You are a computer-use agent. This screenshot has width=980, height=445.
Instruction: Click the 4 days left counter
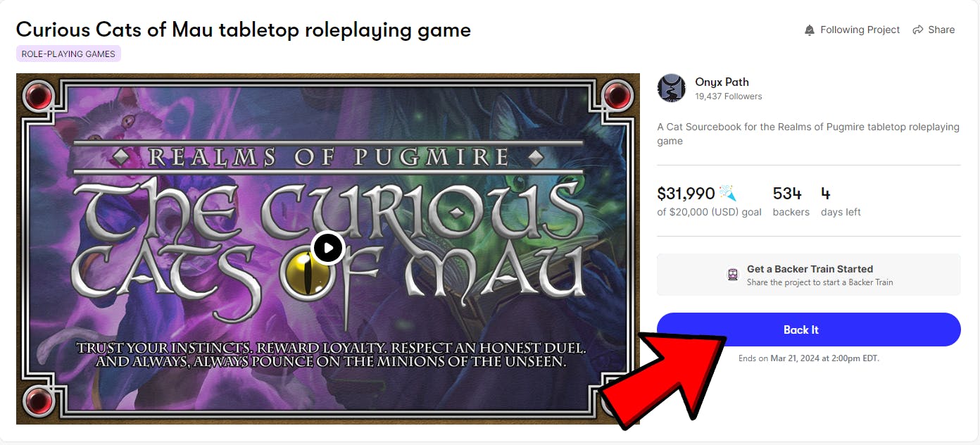click(841, 201)
